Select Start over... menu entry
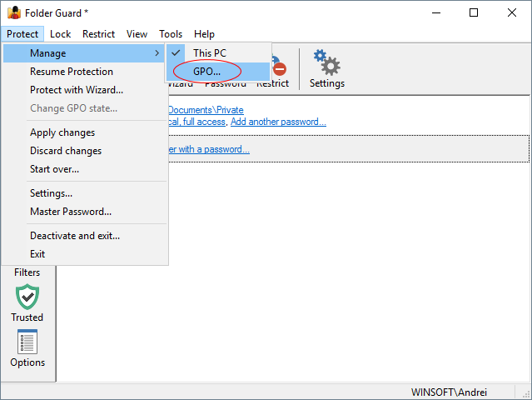The width and height of the screenshot is (532, 400). pyautogui.click(x=83, y=169)
